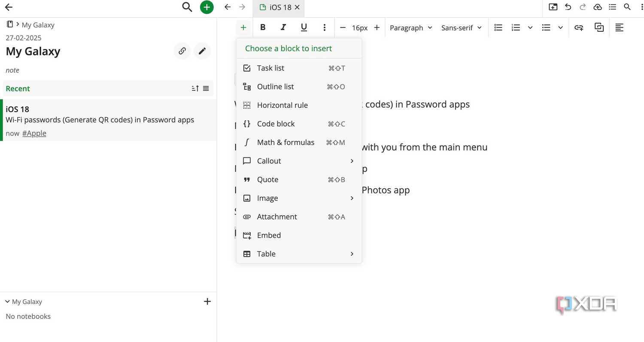Insert a Horizontal rule

pos(299,105)
